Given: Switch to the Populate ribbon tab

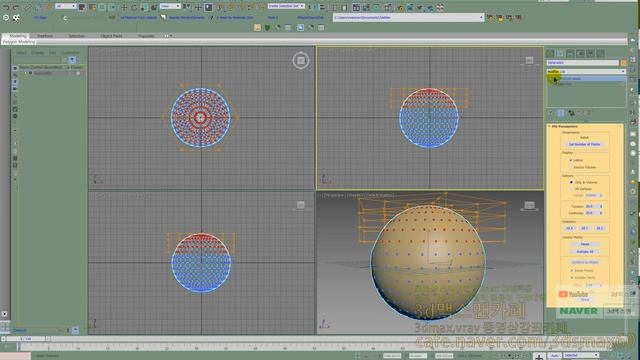Looking at the screenshot, I should click(x=146, y=36).
